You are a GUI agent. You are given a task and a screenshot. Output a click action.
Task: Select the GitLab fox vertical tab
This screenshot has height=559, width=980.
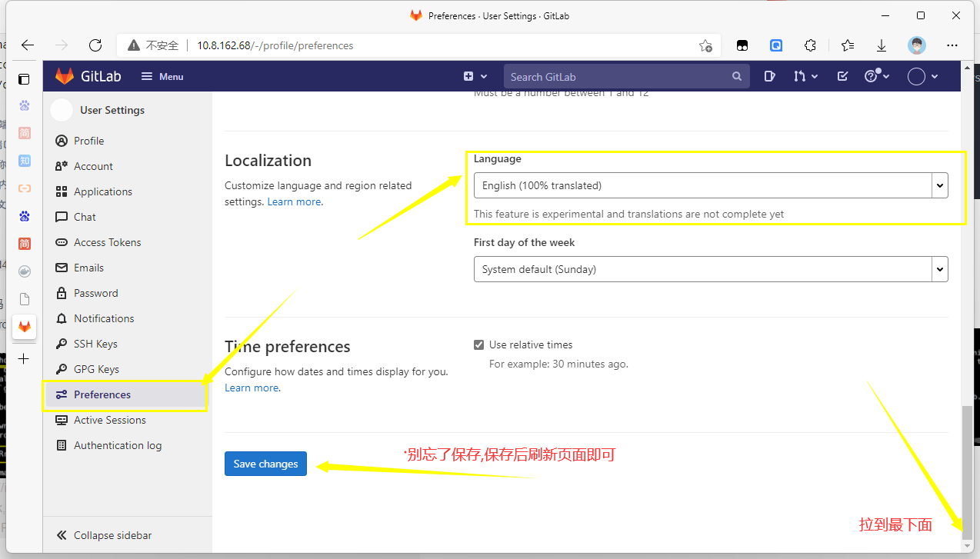point(25,327)
